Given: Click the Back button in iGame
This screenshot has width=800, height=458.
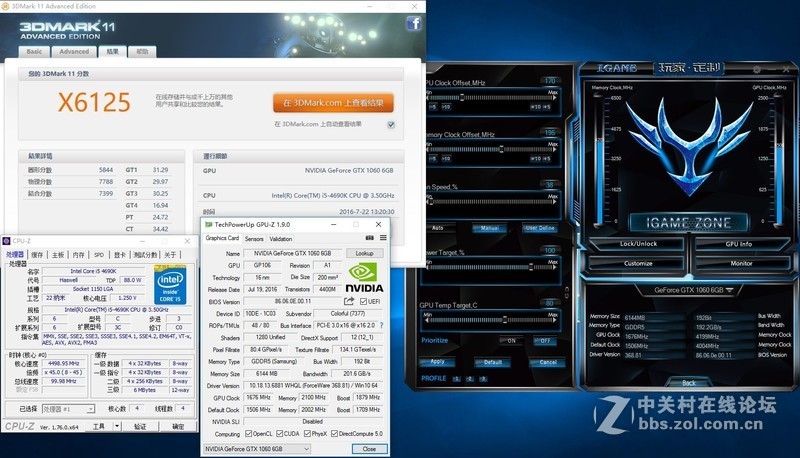Looking at the screenshot, I should 689,383.
